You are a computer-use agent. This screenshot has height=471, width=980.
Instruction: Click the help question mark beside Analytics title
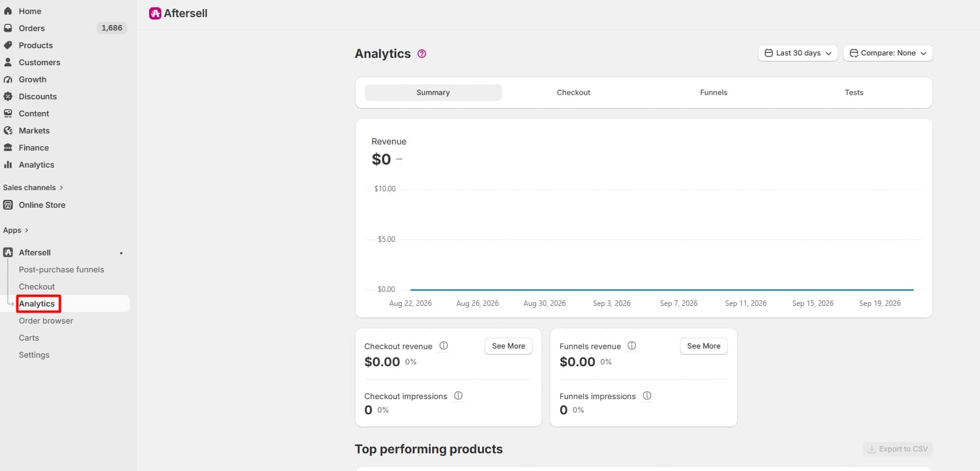[422, 54]
